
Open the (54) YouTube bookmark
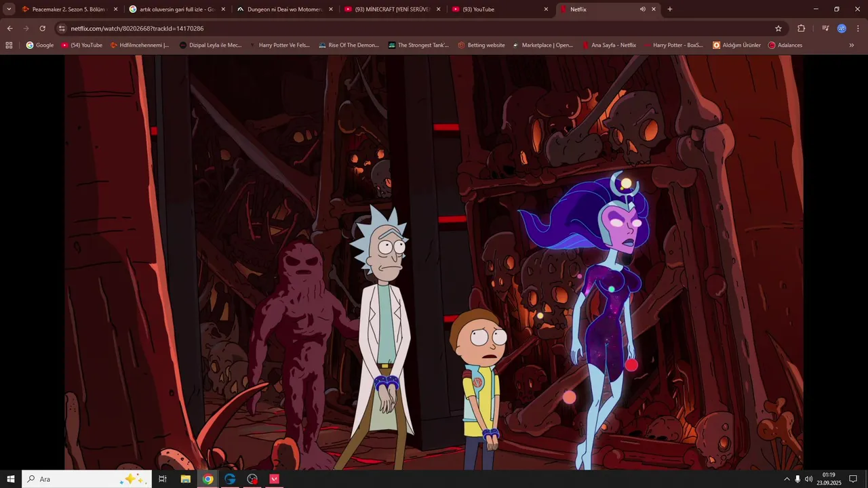point(82,45)
